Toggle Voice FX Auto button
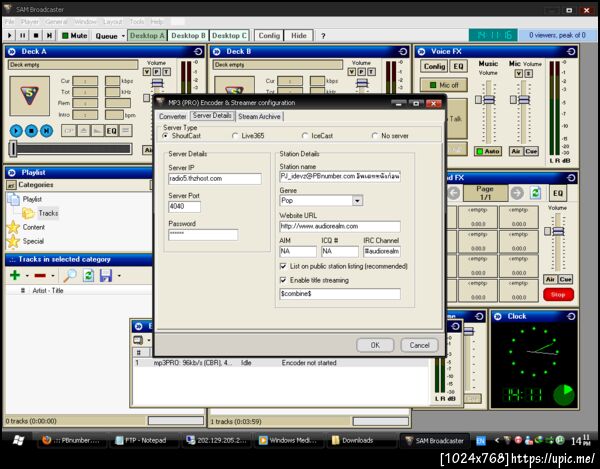This screenshot has height=469, width=600. (488, 151)
